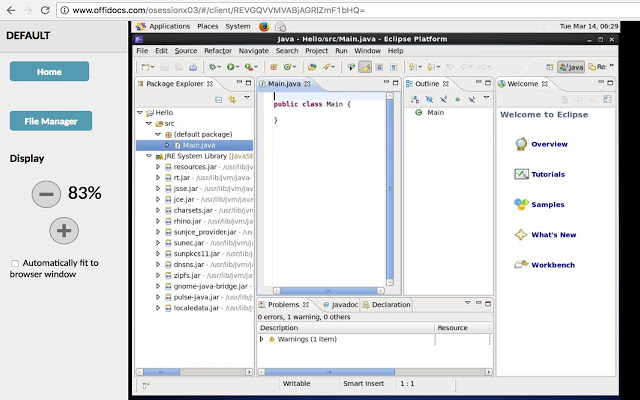Click the Sort icon in Outline toolbar
This screenshot has width=640, height=400.
point(415,99)
